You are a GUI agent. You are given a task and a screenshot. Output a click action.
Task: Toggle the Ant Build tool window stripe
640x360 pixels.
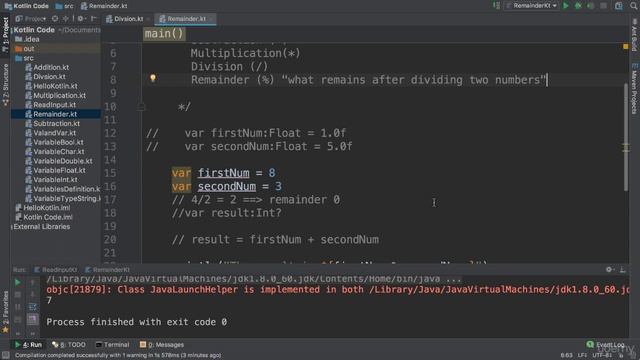635,36
